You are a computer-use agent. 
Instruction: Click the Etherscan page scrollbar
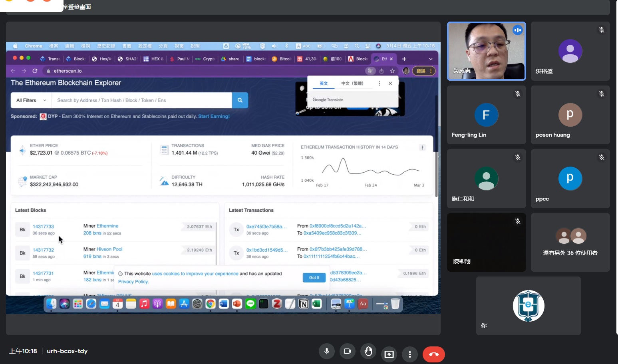tap(436, 146)
